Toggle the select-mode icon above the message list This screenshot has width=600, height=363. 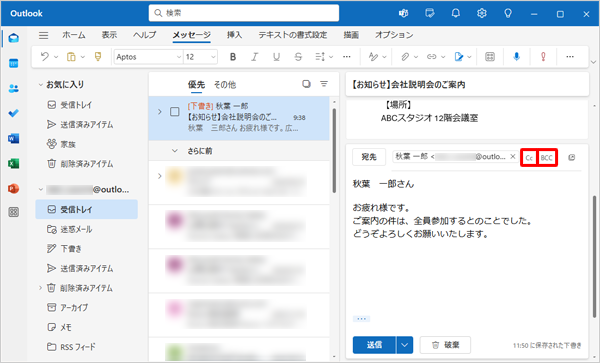tap(306, 84)
